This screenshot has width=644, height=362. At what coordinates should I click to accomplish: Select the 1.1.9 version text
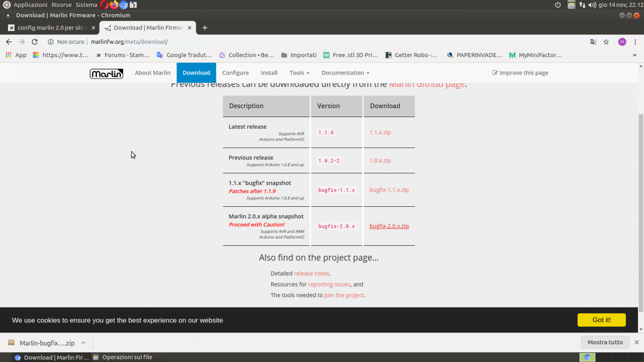(x=326, y=133)
